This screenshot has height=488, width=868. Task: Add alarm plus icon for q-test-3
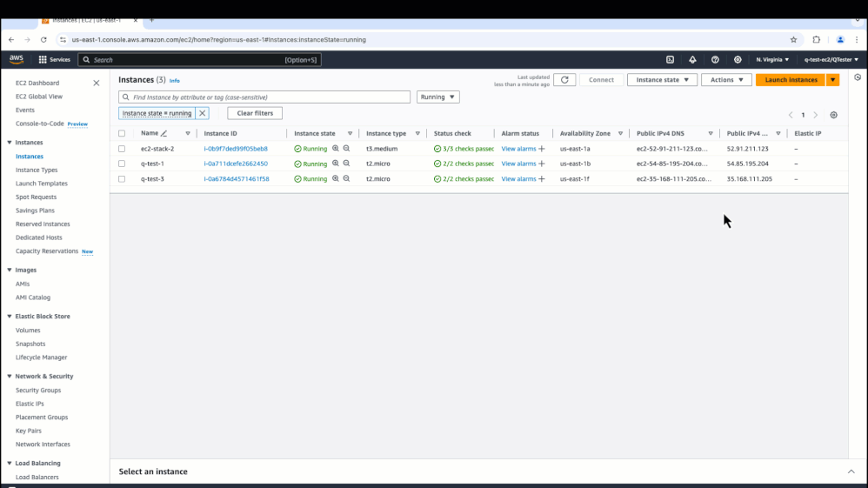(x=542, y=179)
